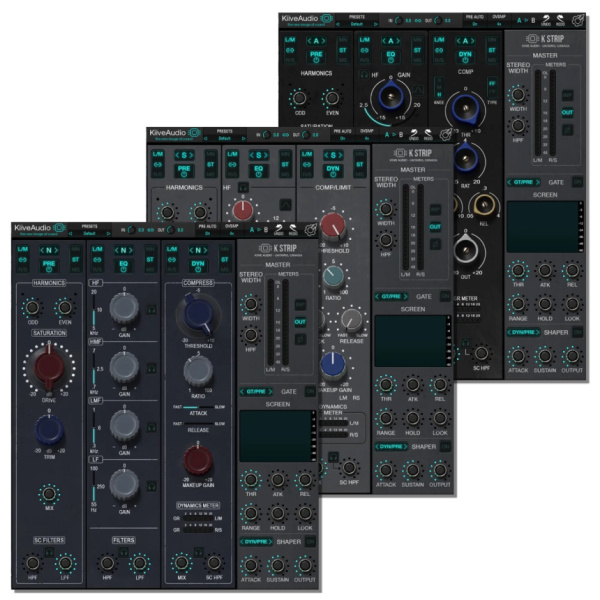
Task: Click HF bell-shape icon in back A-model window
Action: (417, 90)
